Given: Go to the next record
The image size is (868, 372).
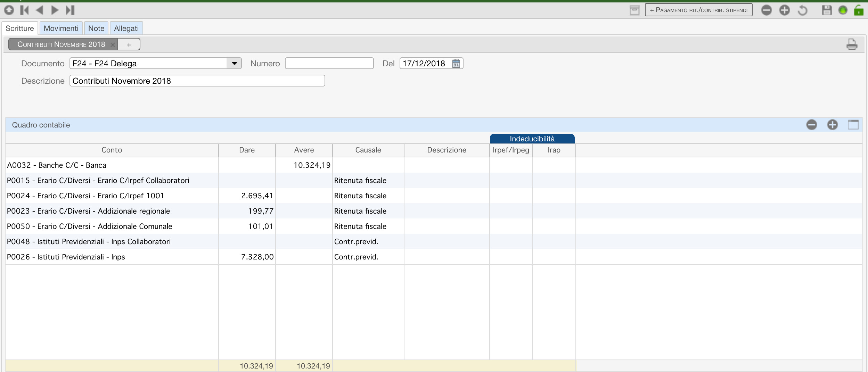Looking at the screenshot, I should (x=55, y=10).
